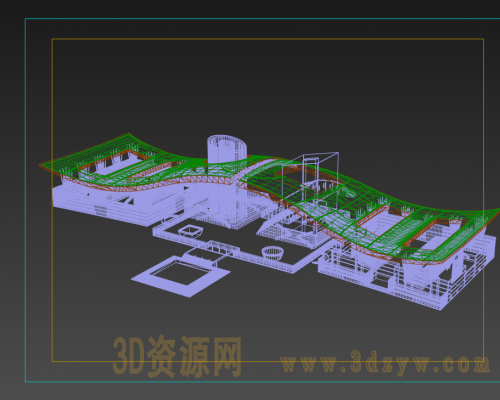Viewport: 500px width, 400px height.
Task: Select the square basin in the courtyard
Action: (191, 231)
